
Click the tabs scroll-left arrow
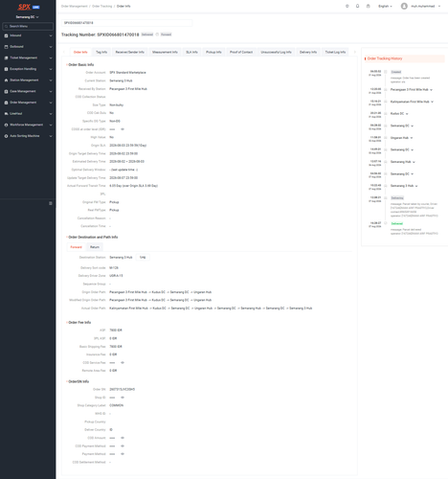[64, 52]
